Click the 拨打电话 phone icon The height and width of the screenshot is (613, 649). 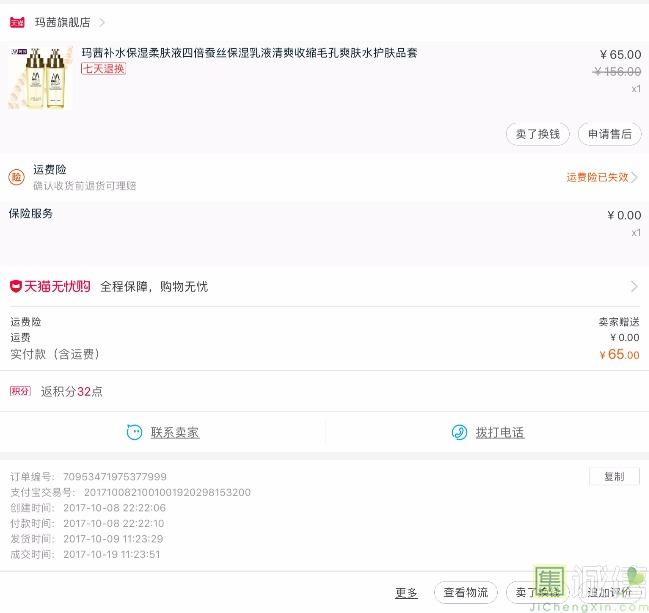459,432
